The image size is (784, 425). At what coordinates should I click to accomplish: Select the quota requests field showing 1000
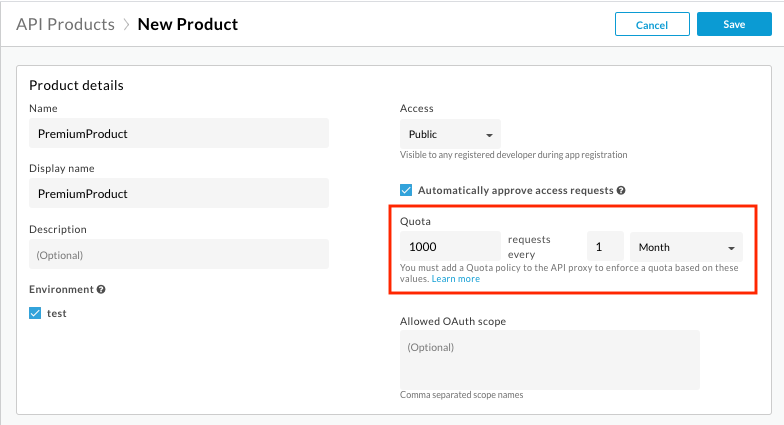[450, 247]
